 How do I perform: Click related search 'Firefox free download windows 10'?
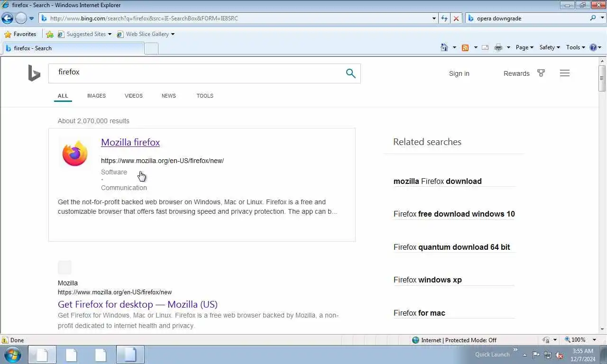tap(454, 214)
